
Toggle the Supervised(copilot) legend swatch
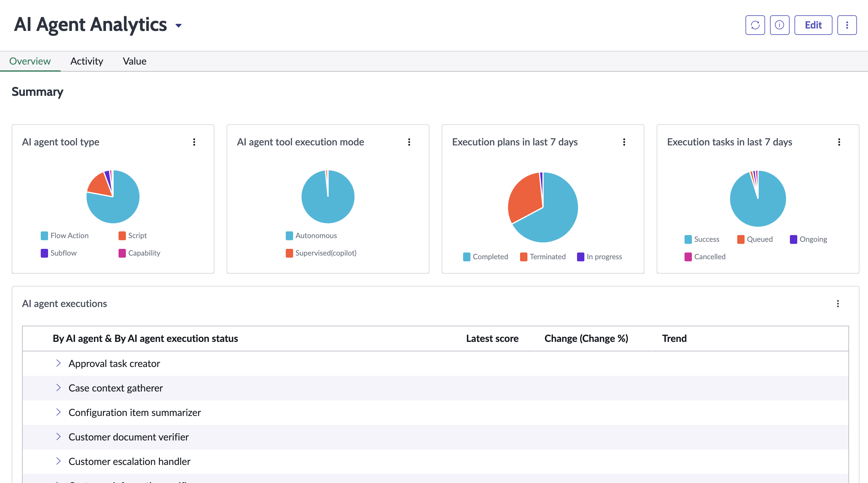click(x=289, y=253)
